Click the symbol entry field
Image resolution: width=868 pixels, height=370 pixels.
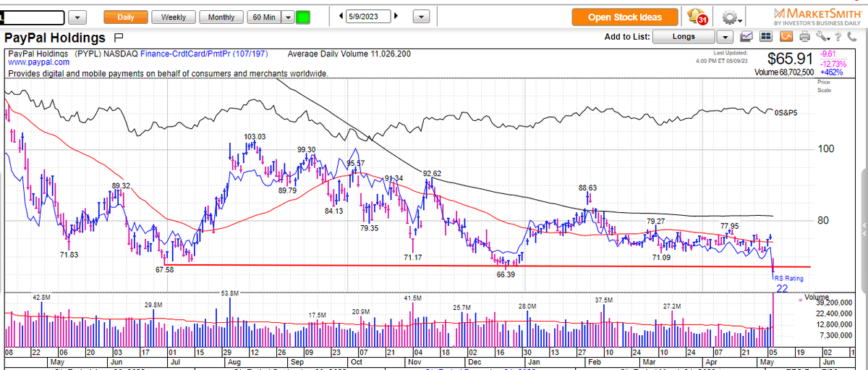pyautogui.click(x=33, y=17)
